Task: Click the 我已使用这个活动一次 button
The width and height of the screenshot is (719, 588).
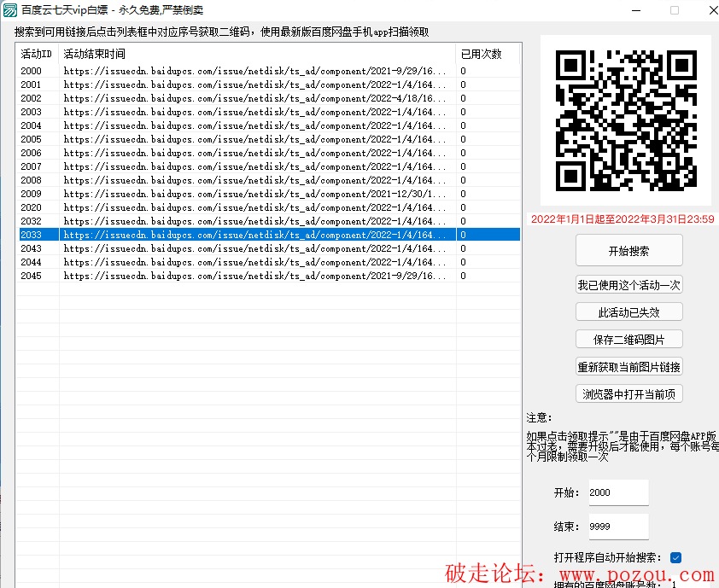Action: pyautogui.click(x=628, y=285)
